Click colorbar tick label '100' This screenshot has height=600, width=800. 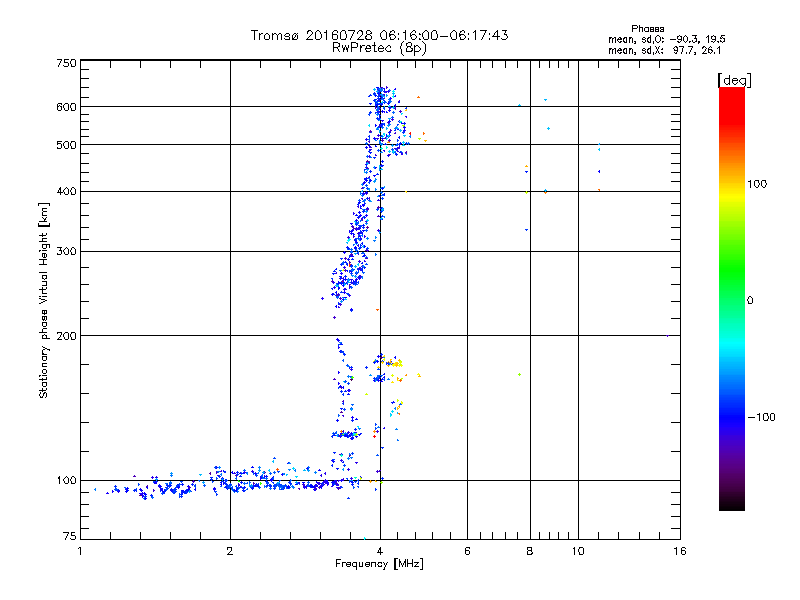pos(757,184)
